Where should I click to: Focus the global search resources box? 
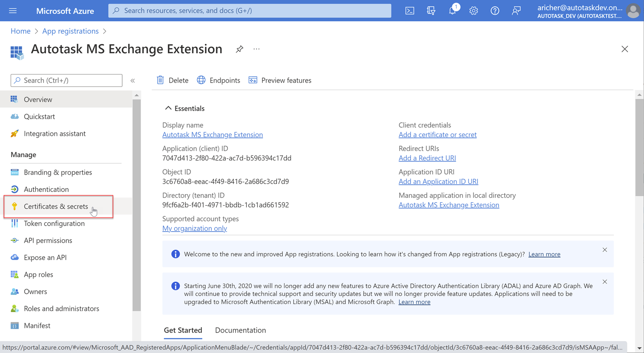(250, 11)
